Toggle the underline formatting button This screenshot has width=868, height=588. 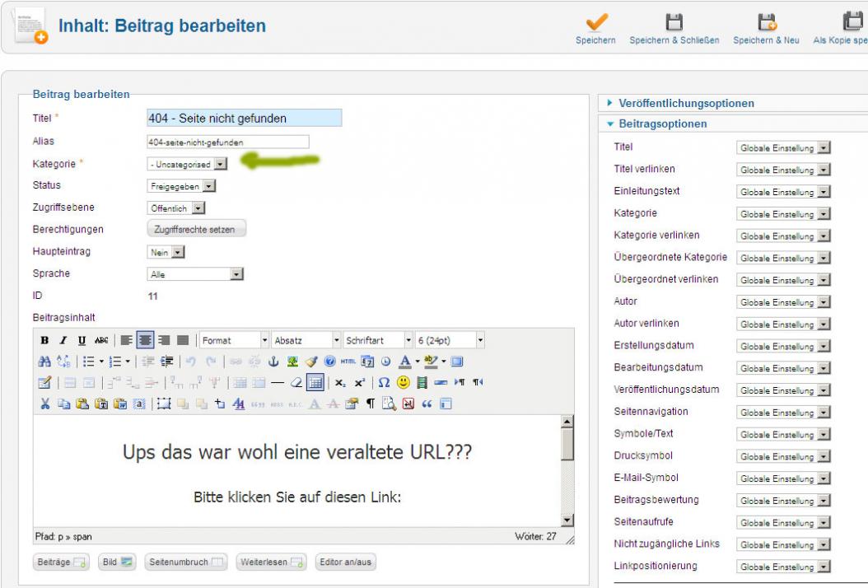[x=82, y=340]
